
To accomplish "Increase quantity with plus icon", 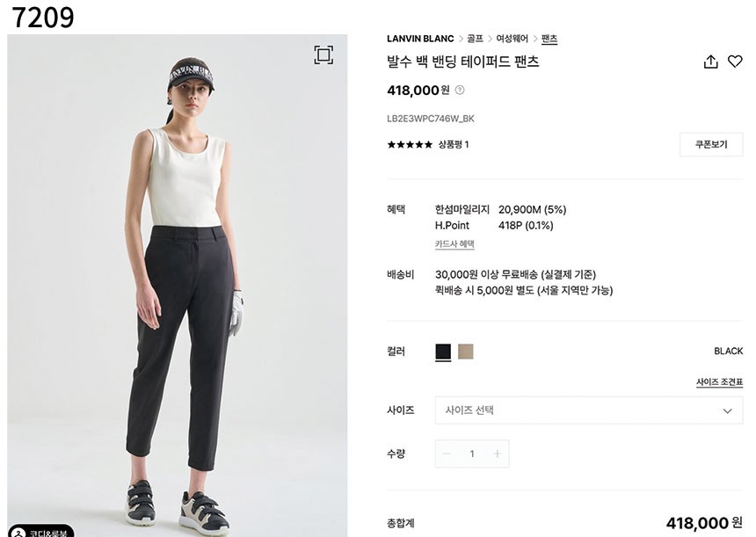I will (x=497, y=454).
